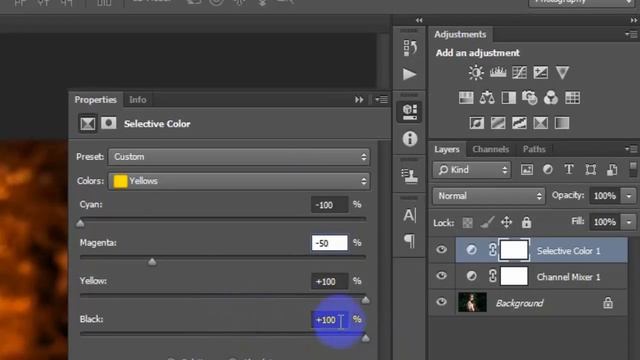Screen dimensions: 640x360
Task: Click the Cyan slider handle
Action: click(x=80, y=223)
